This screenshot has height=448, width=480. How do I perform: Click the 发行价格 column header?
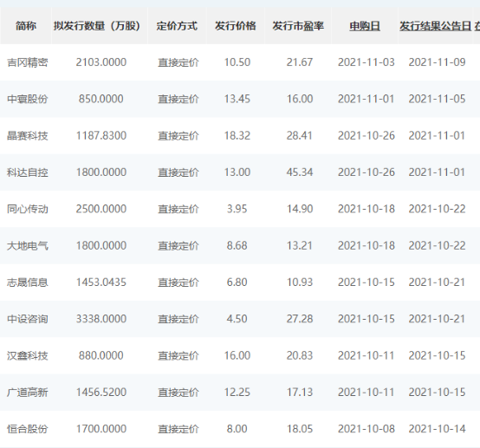(235, 26)
